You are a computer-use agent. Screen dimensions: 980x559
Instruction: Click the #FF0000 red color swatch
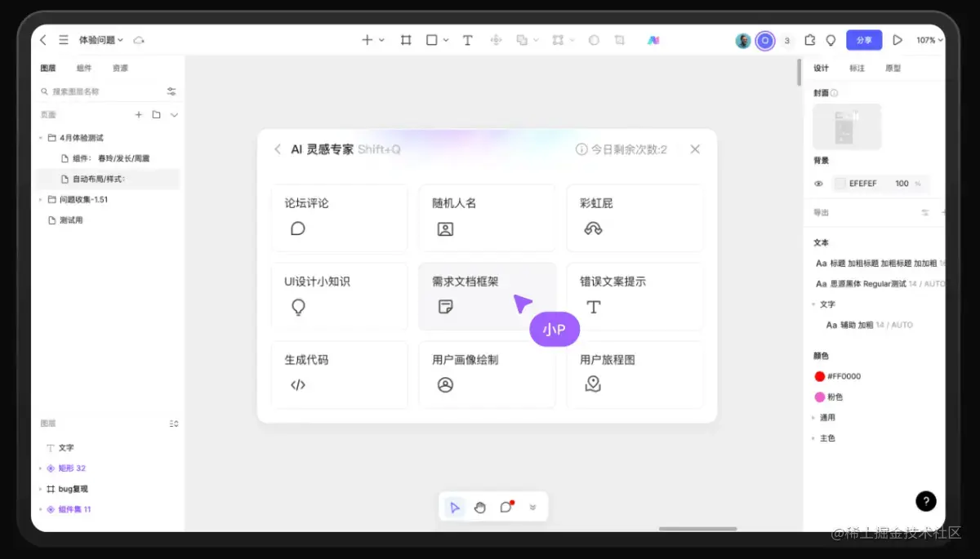(x=819, y=376)
